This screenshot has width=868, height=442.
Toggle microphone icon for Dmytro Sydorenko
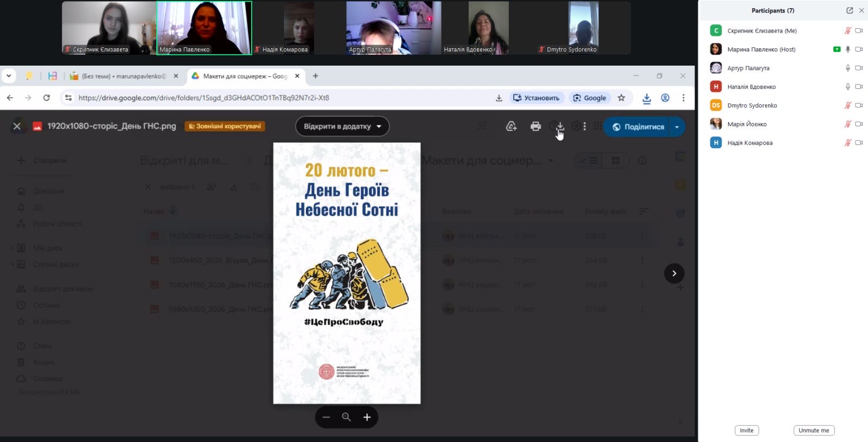click(x=847, y=105)
